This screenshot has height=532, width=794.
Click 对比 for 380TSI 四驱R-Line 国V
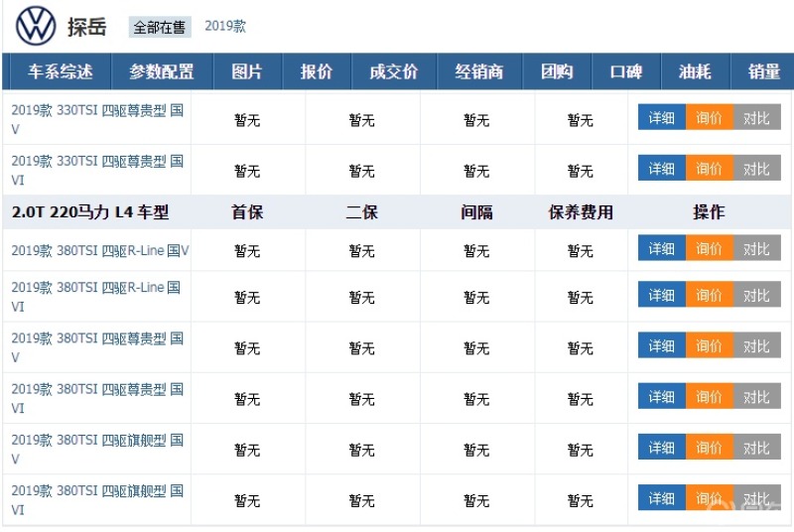point(756,248)
